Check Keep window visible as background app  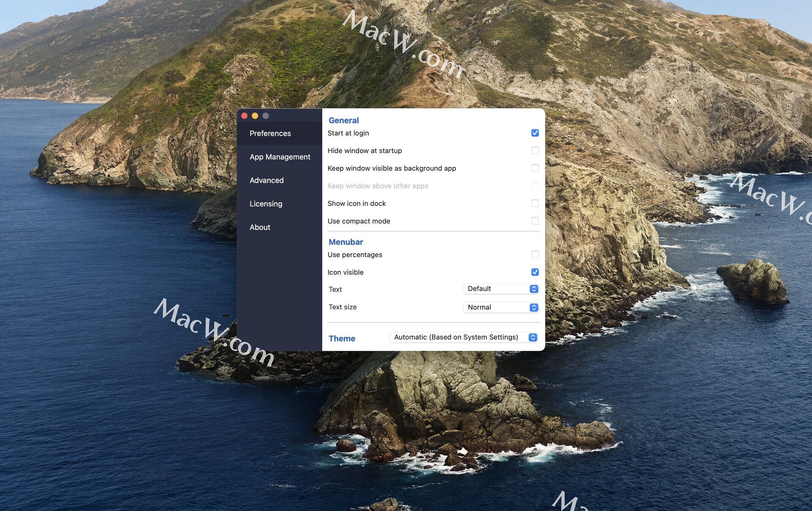[535, 168]
